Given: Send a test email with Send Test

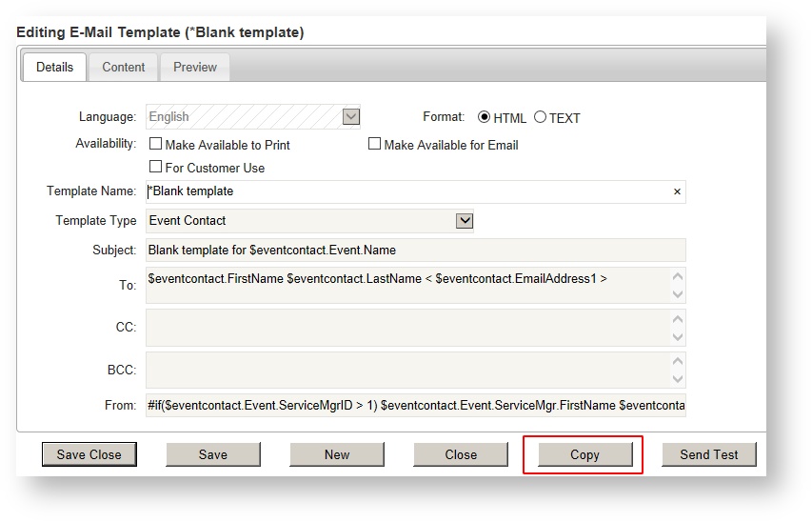Looking at the screenshot, I should click(x=708, y=454).
